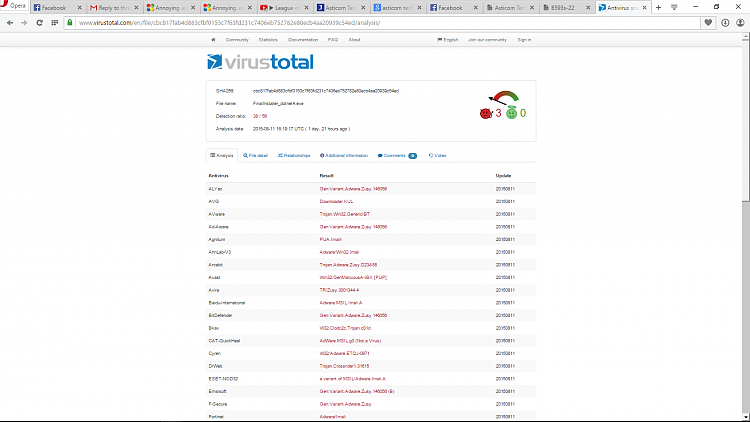Reload the VirusTotal page
This screenshot has width=750, height=422.
[39, 22]
